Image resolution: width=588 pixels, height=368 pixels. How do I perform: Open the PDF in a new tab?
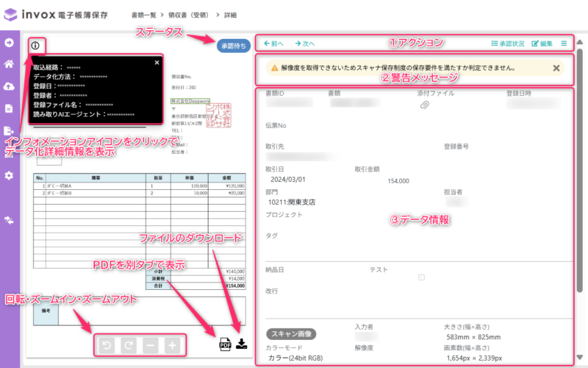click(x=224, y=343)
